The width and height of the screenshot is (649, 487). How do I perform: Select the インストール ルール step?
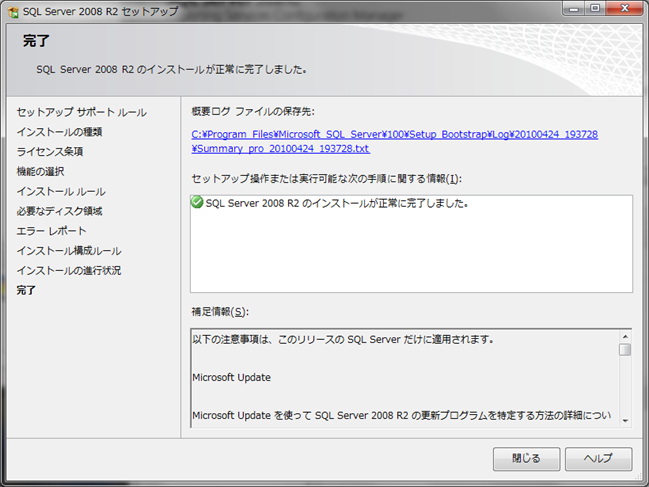(x=61, y=192)
